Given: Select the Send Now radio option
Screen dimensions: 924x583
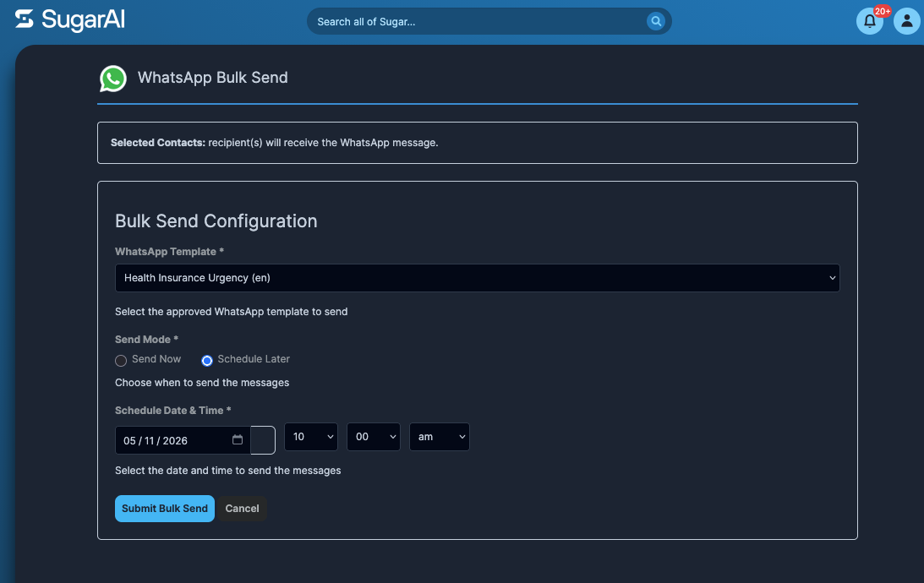Looking at the screenshot, I should coord(121,361).
